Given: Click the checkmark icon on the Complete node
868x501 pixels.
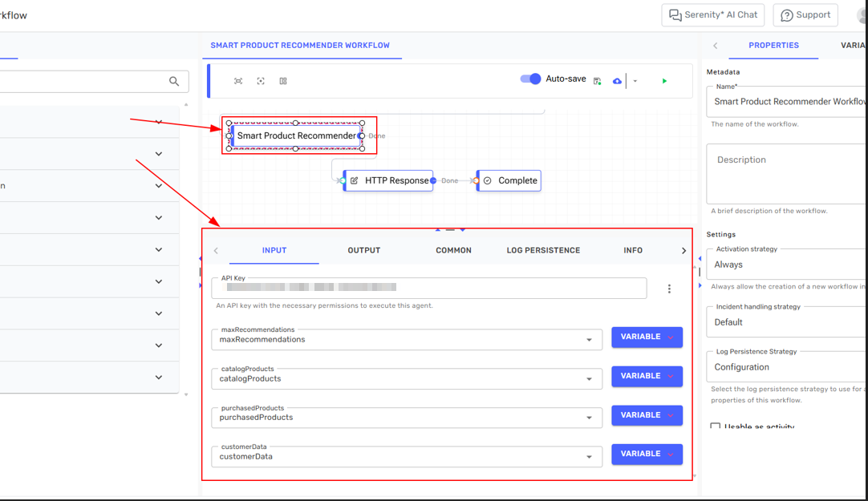Looking at the screenshot, I should coord(489,180).
